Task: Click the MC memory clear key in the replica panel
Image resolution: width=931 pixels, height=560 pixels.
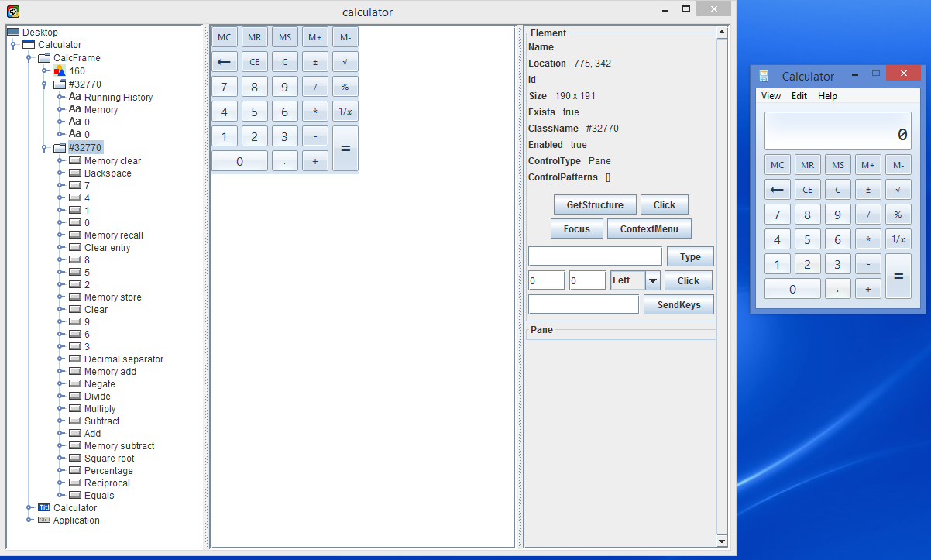Action: pos(224,36)
